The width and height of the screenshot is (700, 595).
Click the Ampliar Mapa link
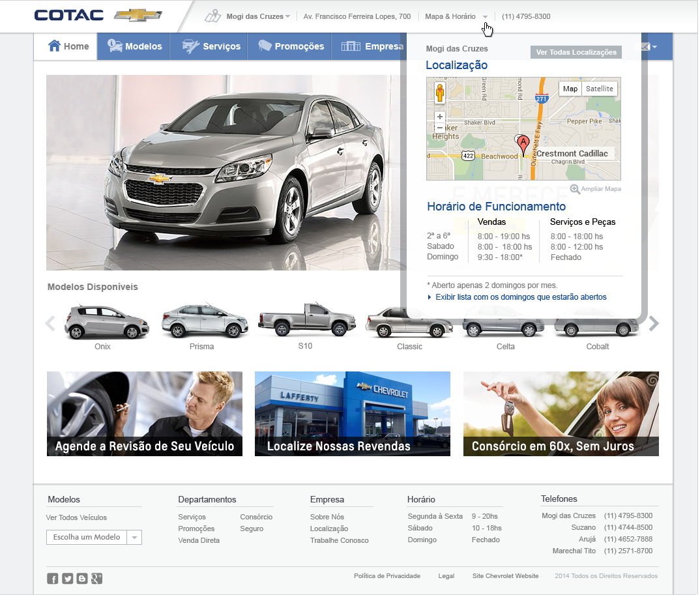[x=601, y=189]
